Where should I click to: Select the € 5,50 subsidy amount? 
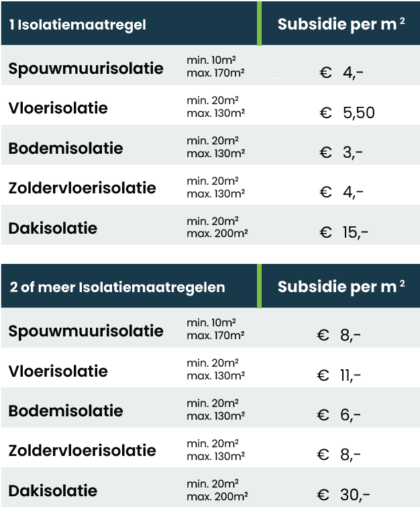[347, 113]
